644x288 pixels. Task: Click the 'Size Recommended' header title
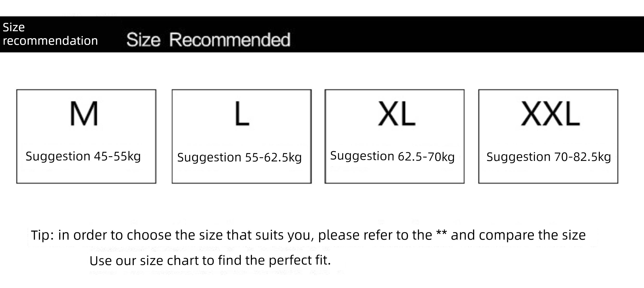click(x=208, y=40)
